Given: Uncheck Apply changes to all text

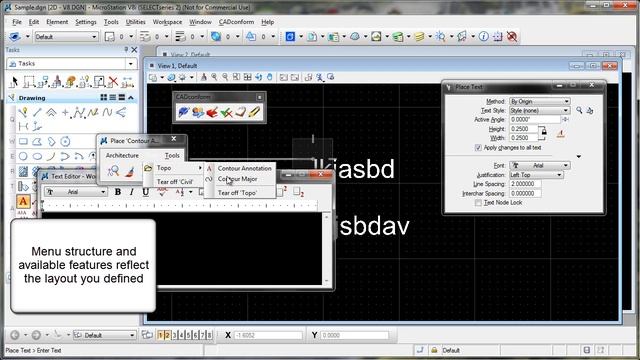Looking at the screenshot, I should click(x=478, y=148).
